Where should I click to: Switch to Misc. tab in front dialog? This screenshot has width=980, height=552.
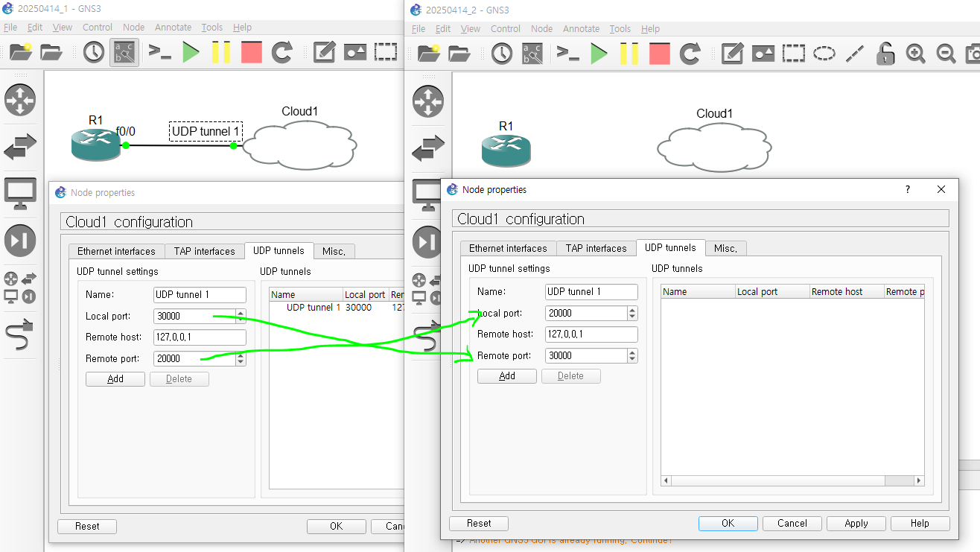pos(725,248)
